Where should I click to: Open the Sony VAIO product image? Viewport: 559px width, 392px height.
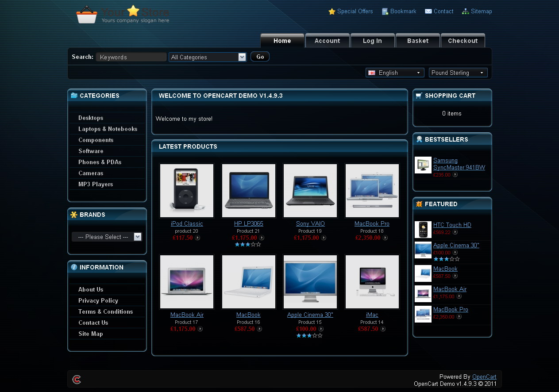click(310, 191)
